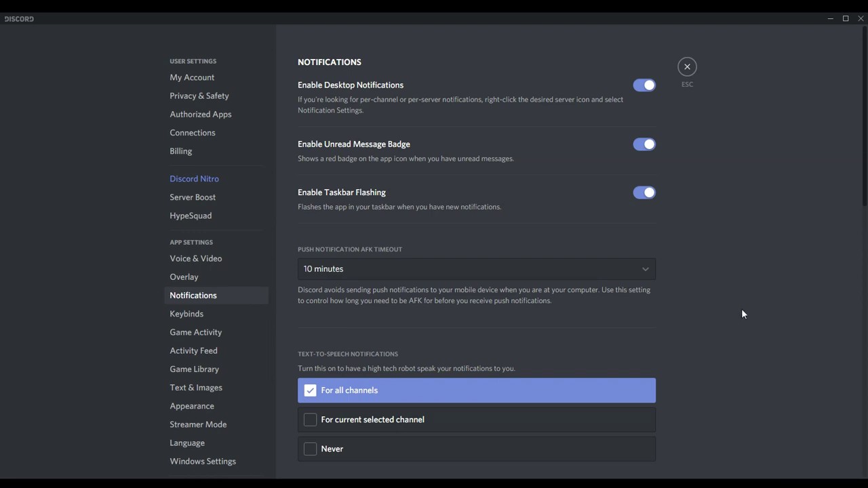The width and height of the screenshot is (868, 488).
Task: Switch to Keybinds settings
Action: pos(186,314)
